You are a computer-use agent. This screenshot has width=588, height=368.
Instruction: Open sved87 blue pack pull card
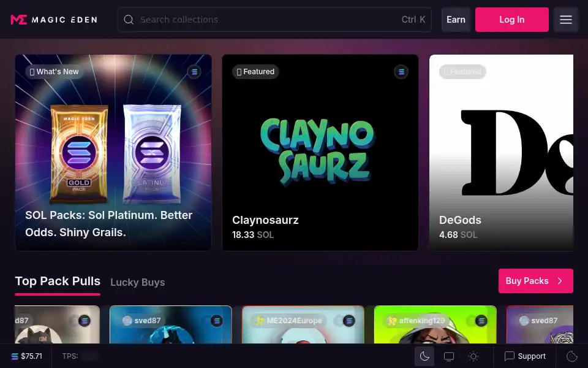[x=171, y=324]
